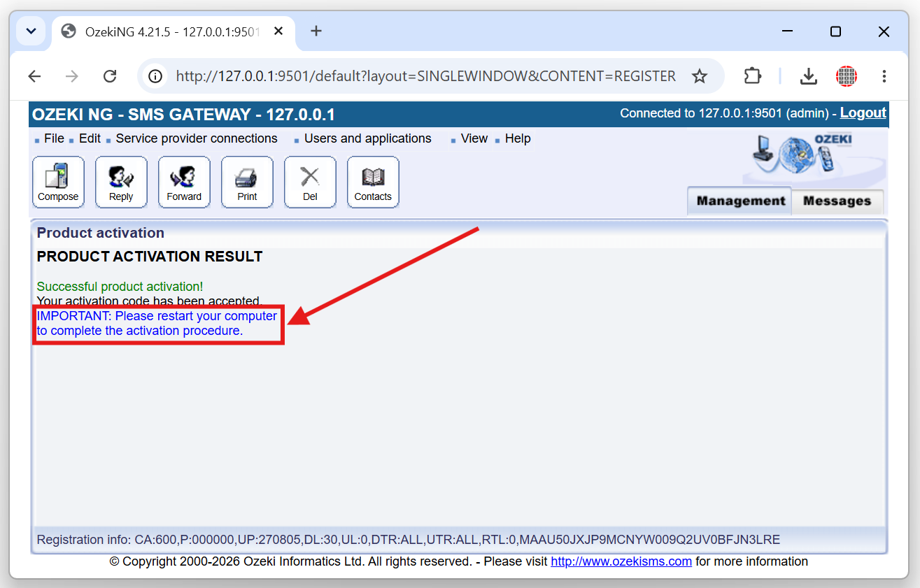
Task: Bookmark this page with the star
Action: click(700, 76)
